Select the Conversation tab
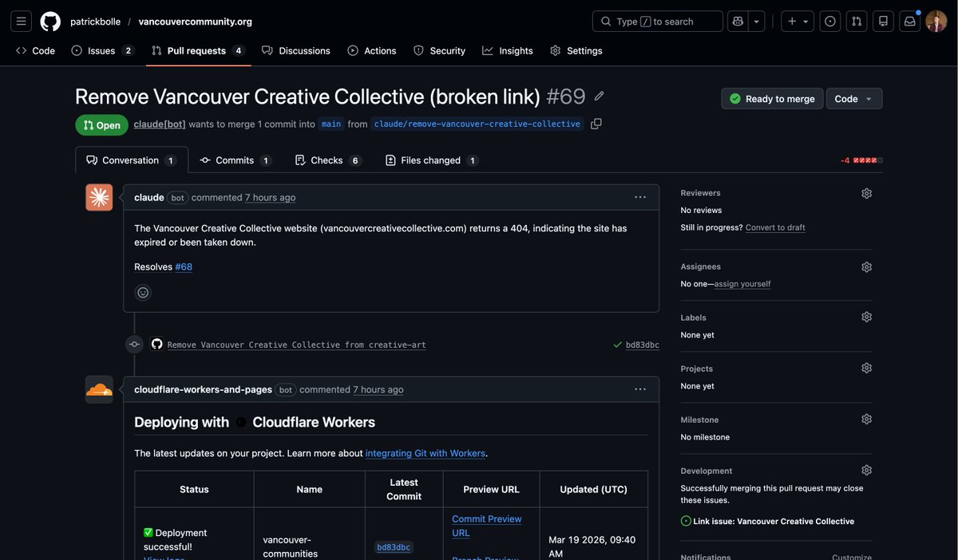Image resolution: width=958 pixels, height=560 pixels. coord(132,160)
